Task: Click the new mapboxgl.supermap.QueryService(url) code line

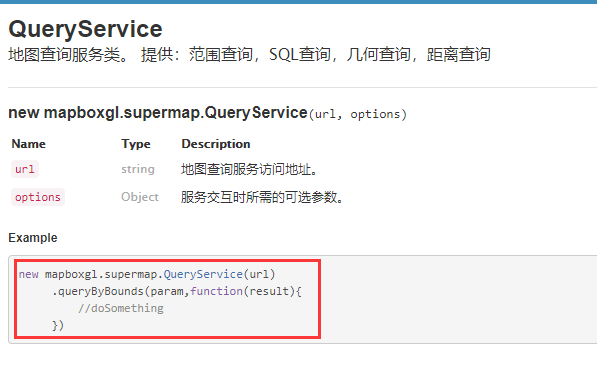Action: [147, 274]
